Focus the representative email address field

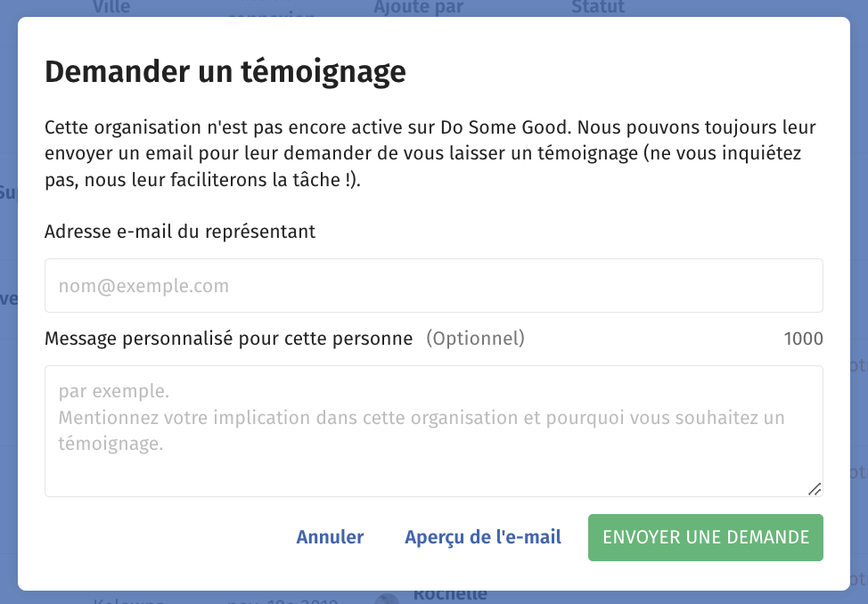pyautogui.click(x=433, y=286)
